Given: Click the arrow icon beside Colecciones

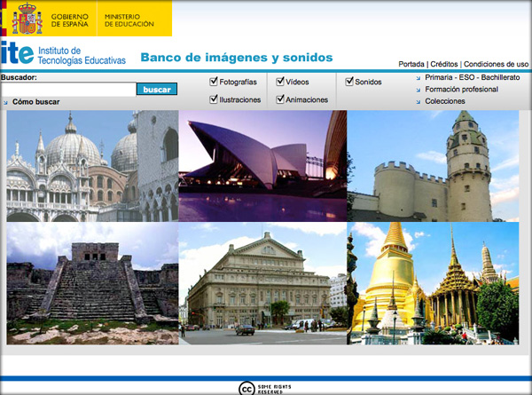Looking at the screenshot, I should 418,101.
